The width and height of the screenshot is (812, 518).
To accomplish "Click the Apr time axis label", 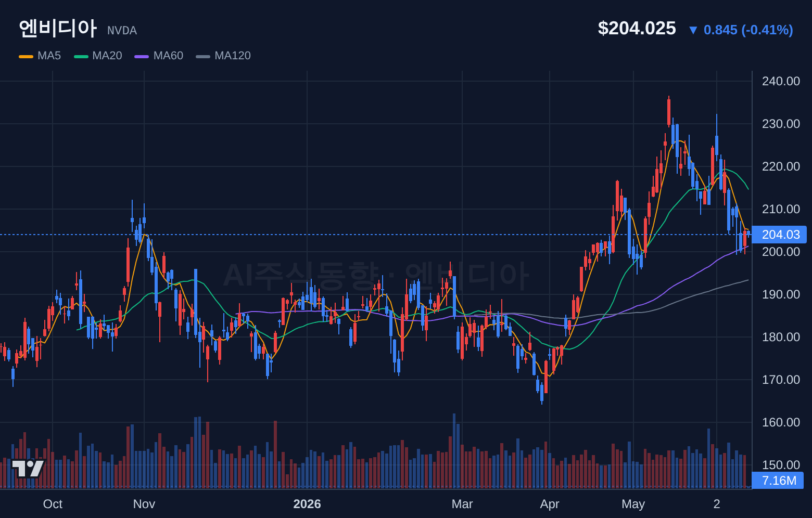I will click(550, 504).
